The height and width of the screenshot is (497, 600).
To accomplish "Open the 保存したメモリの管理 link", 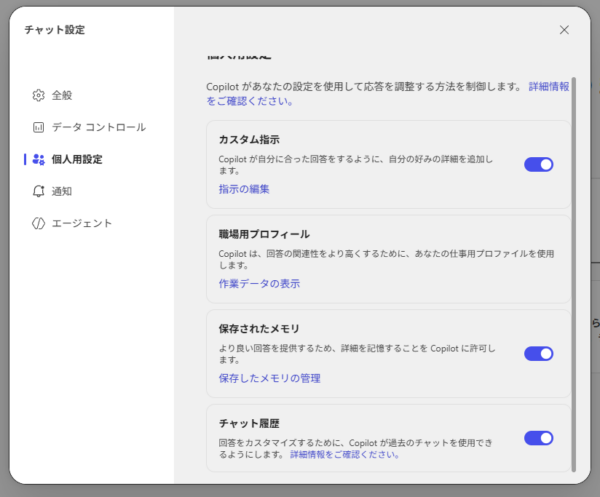I will pyautogui.click(x=269, y=378).
